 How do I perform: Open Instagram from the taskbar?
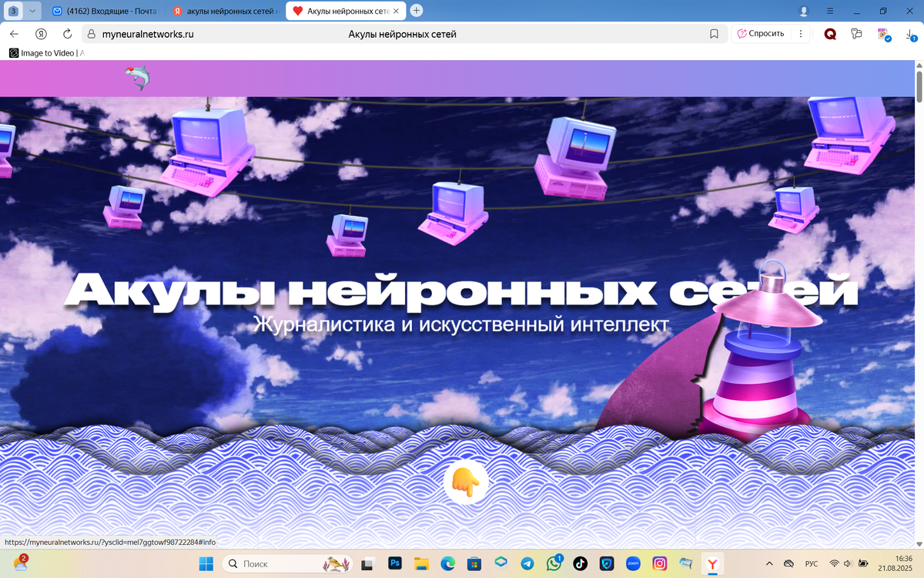coord(658,563)
